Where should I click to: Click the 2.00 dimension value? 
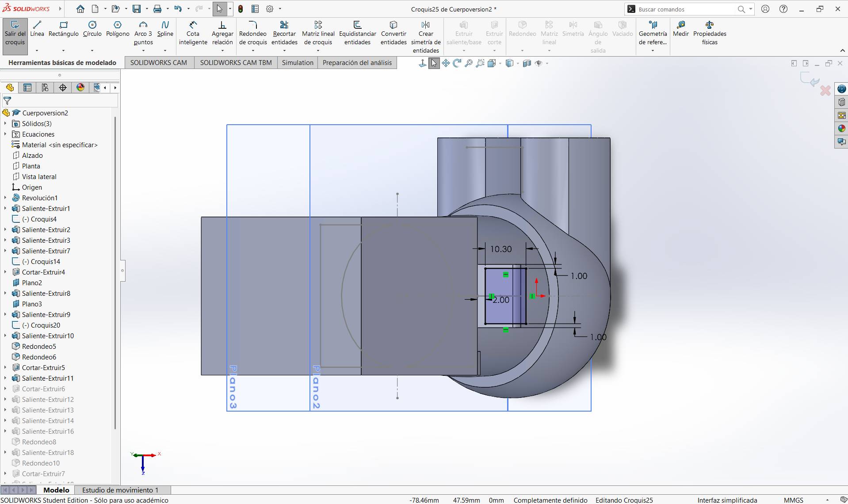point(501,300)
